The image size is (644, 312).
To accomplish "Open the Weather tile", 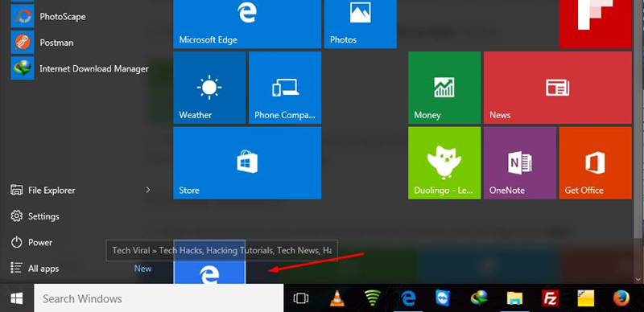I will (209, 88).
